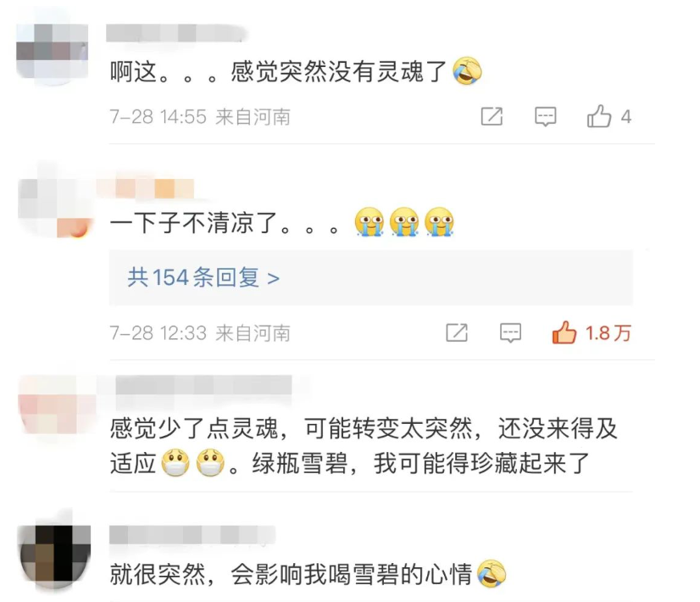700x602 pixels.
Task: Tap the share icon on the 12:33 comment
Action: pyautogui.click(x=457, y=332)
